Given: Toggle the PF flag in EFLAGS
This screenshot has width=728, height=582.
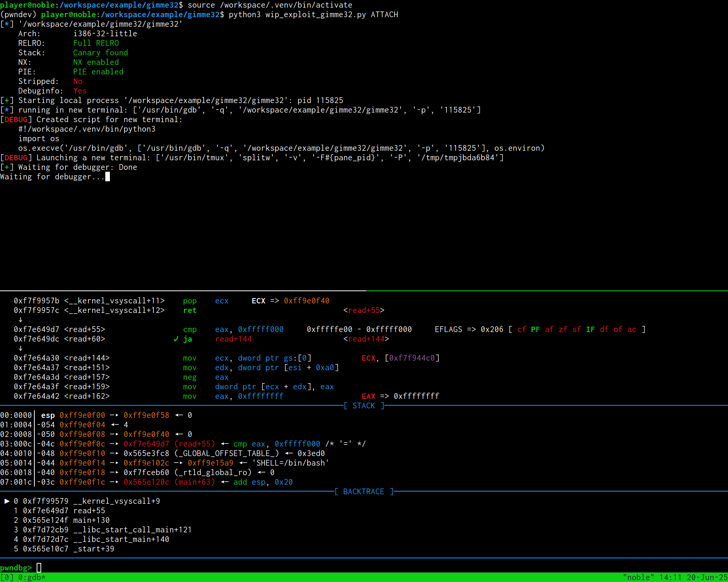Looking at the screenshot, I should click(x=535, y=329).
